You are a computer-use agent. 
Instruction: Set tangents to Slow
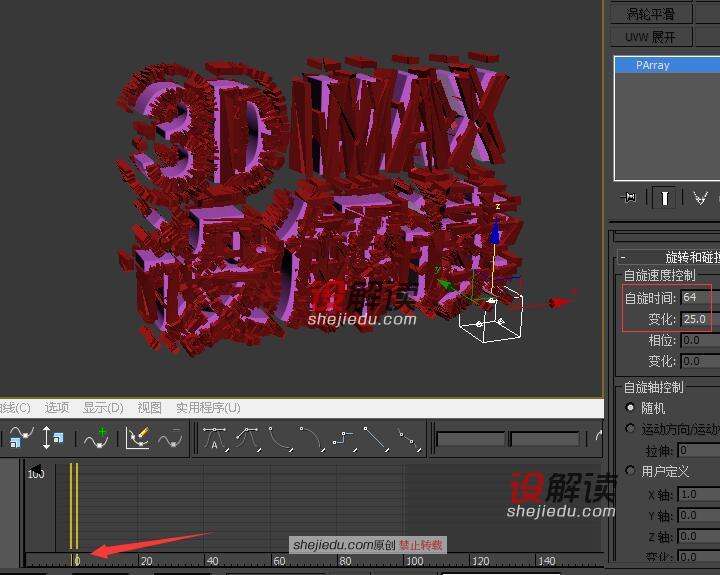tap(312, 440)
